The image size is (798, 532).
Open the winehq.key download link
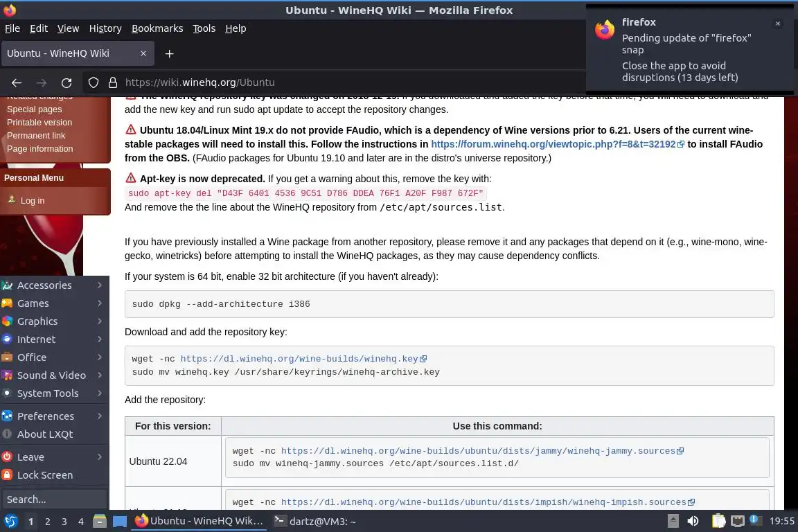[x=303, y=359]
